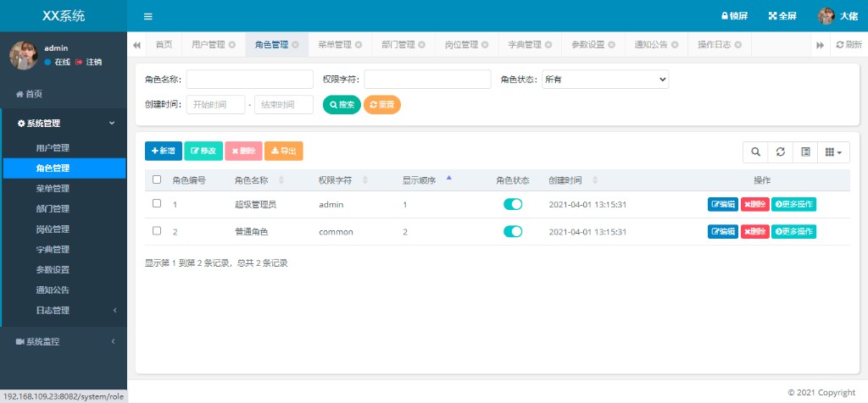The width and height of the screenshot is (868, 403).
Task: Click 删除 for the admin row
Action: 755,205
